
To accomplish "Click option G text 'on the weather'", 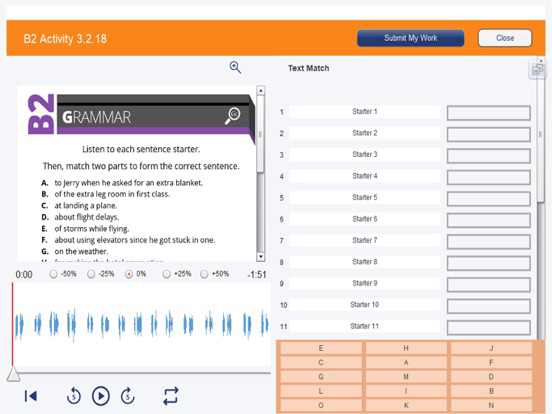I will coord(81,251).
